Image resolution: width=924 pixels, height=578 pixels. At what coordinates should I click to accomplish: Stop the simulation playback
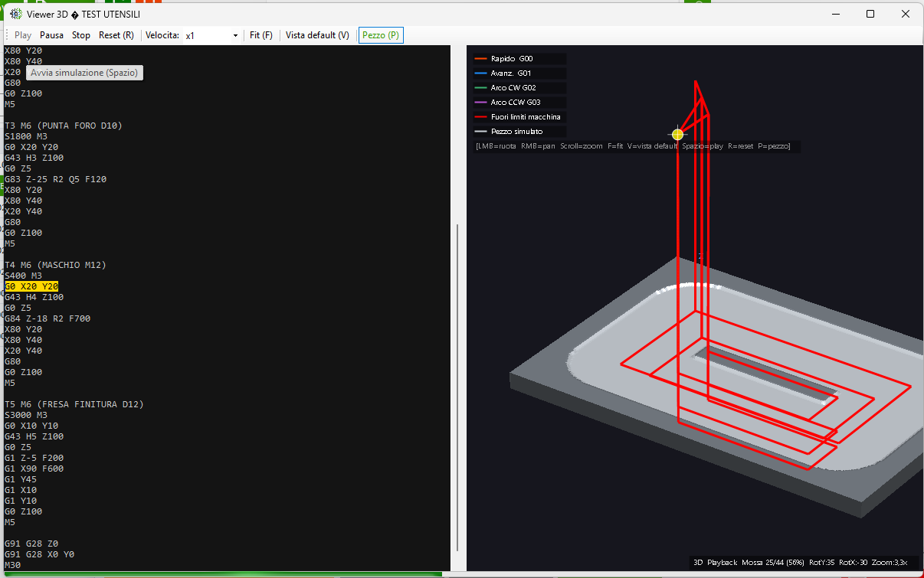click(81, 35)
